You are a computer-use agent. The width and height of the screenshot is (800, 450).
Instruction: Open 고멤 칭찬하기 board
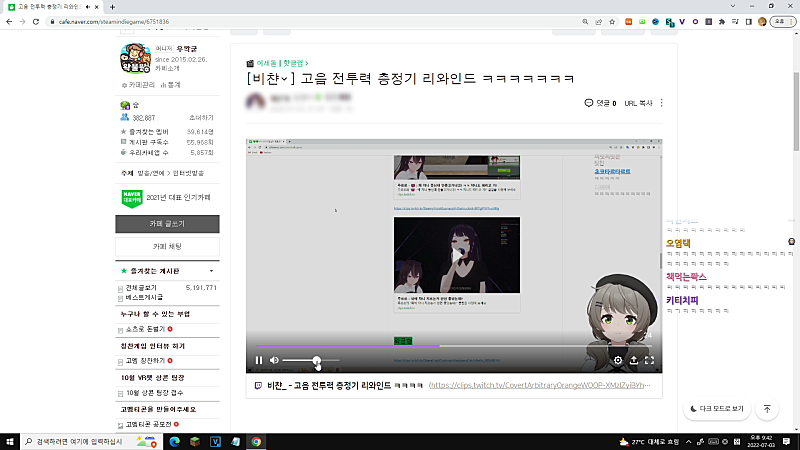pos(145,361)
